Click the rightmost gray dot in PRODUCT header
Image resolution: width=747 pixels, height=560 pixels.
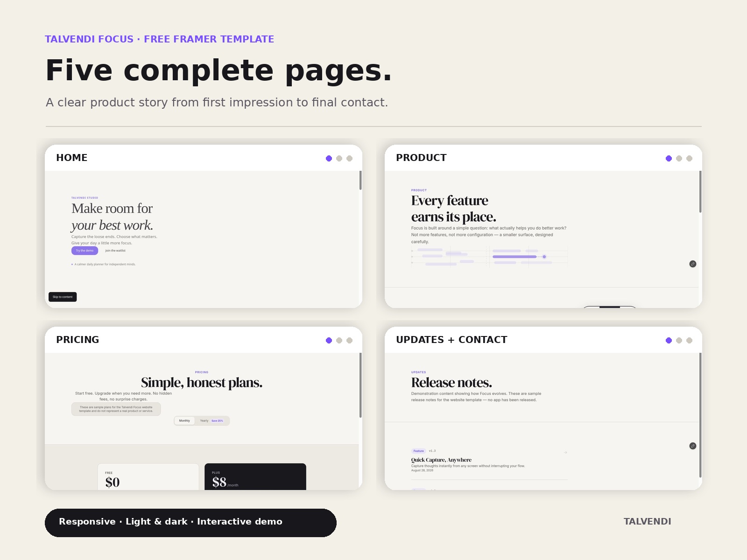[x=689, y=158]
